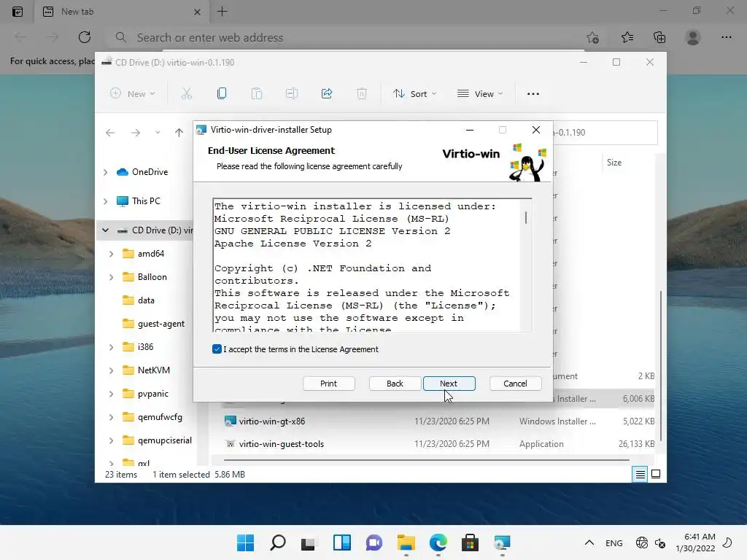Open the New menu in File Explorer
The width and height of the screenshot is (747, 560).
point(133,94)
